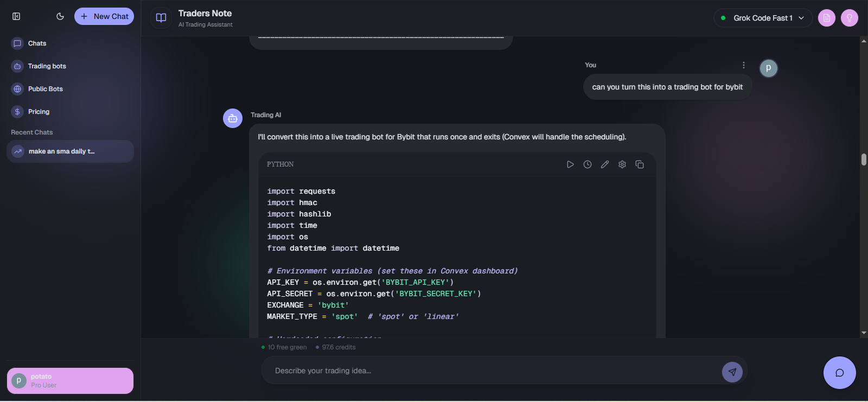This screenshot has height=402, width=868.
Task: Click the message 'can you turn this into a trading bot for bybit'
Action: (x=667, y=87)
